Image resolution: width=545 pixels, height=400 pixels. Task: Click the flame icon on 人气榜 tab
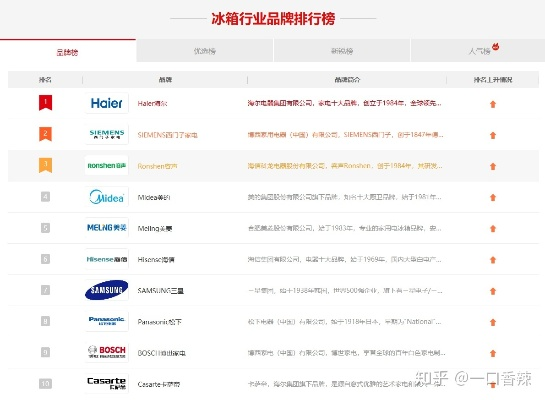(x=496, y=46)
